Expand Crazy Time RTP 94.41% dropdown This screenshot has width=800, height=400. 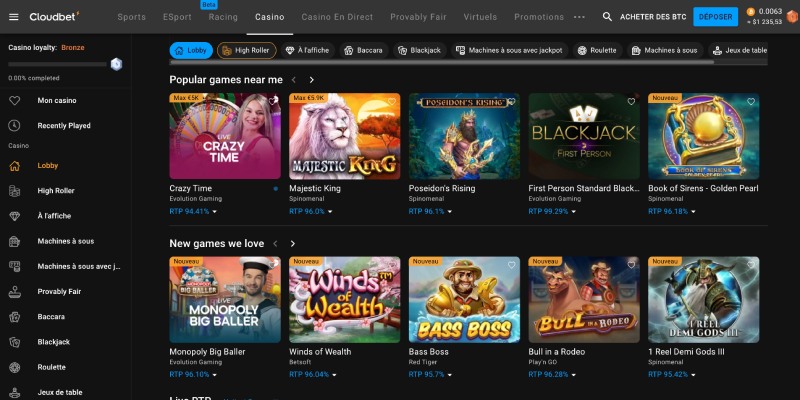(x=215, y=212)
